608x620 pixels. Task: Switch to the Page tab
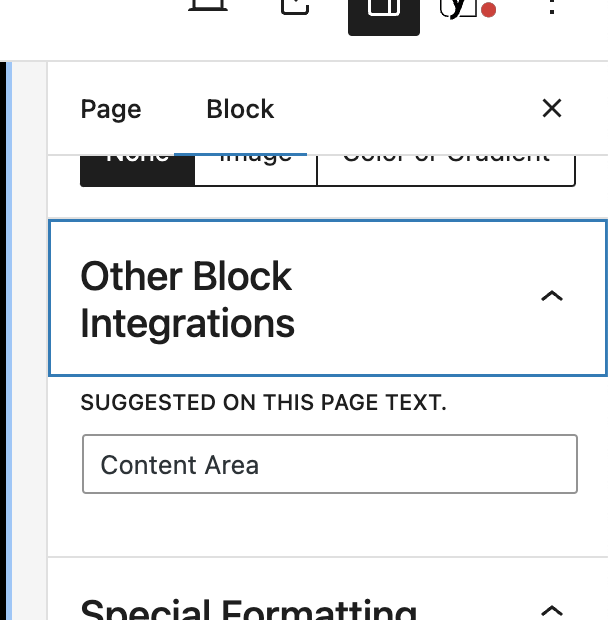coord(111,109)
